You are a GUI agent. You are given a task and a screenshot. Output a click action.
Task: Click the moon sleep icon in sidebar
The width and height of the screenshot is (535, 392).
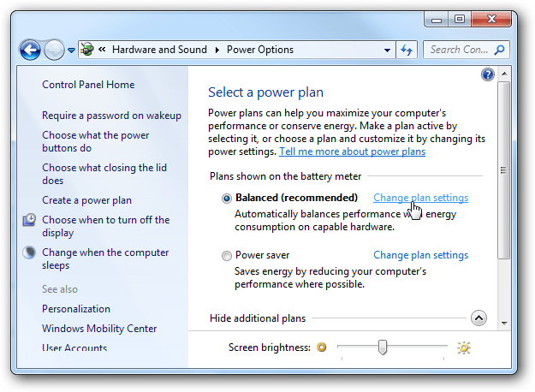pos(29,252)
